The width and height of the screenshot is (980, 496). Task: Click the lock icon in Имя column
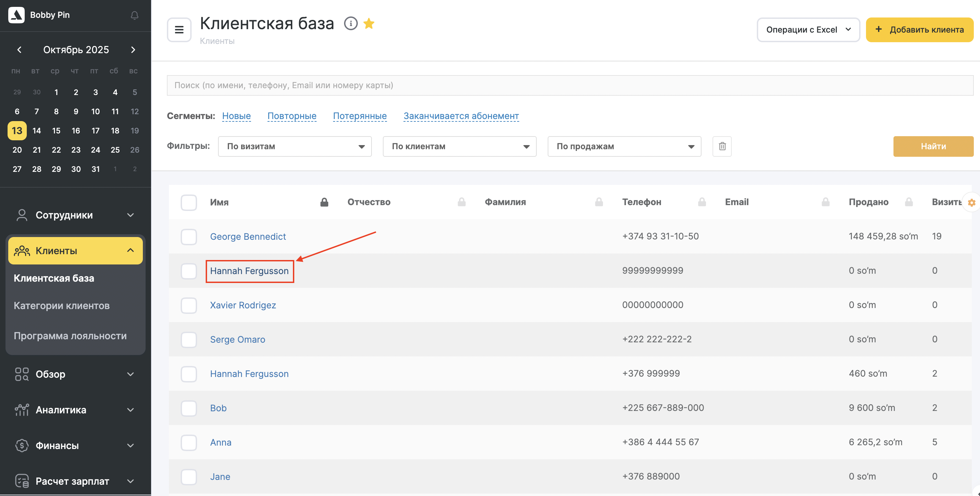[324, 202]
